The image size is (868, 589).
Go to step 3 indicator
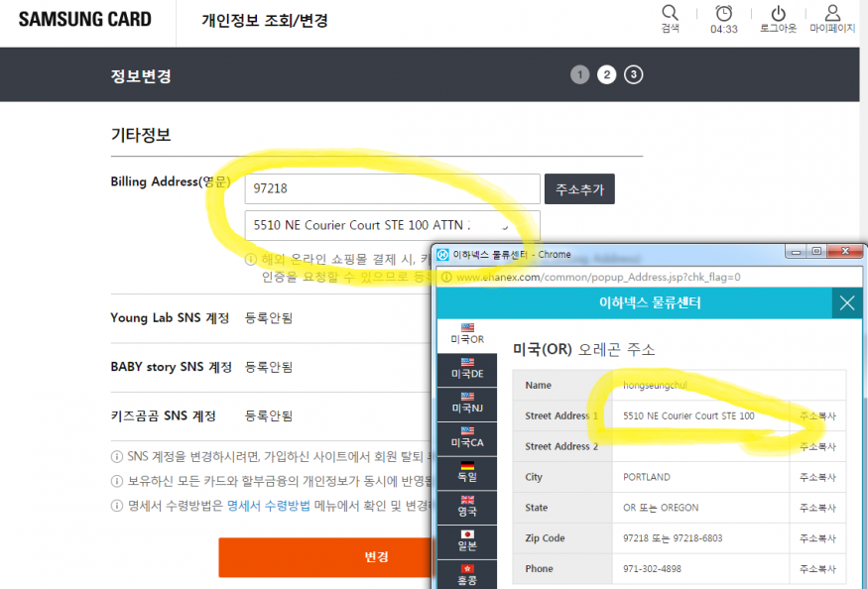pos(633,74)
